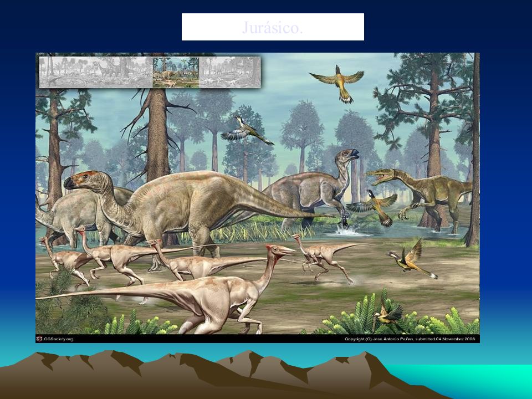This screenshot has width=532, height=399.
Task: Click the "CGSociety.org" watermark text
Action: point(58,339)
